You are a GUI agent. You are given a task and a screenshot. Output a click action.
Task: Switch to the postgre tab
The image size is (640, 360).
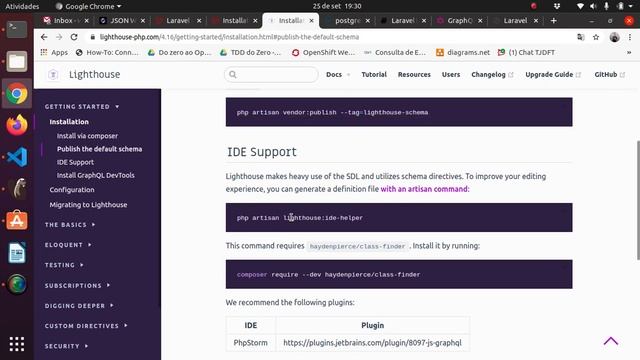point(347,20)
